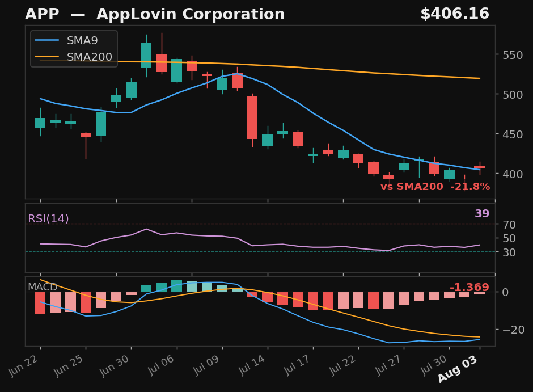Click the RSI 50 axis label

pyautogui.click(x=509, y=239)
